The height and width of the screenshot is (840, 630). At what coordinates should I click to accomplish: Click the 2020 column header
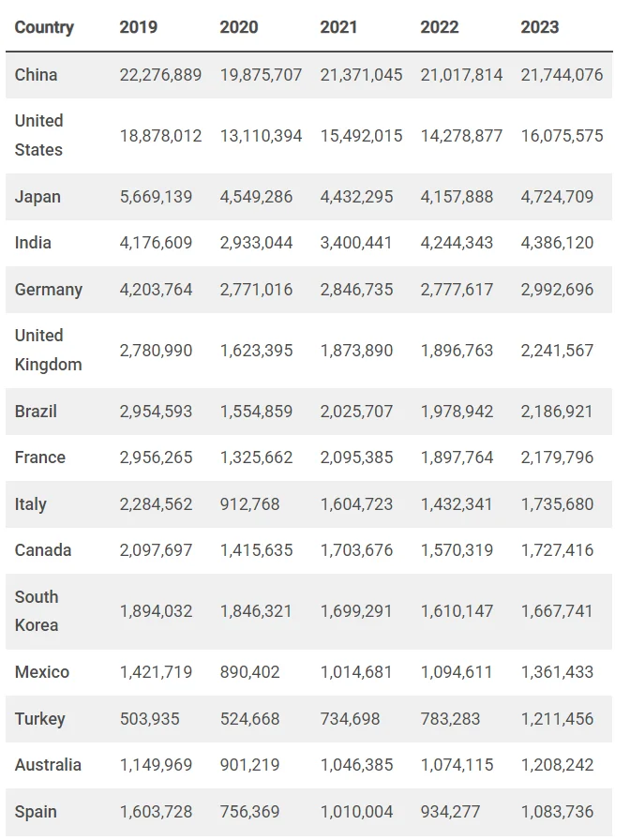tap(239, 27)
